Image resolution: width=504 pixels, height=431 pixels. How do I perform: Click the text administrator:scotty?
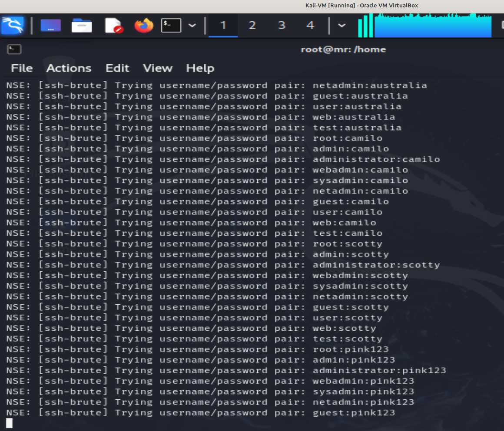(x=376, y=265)
